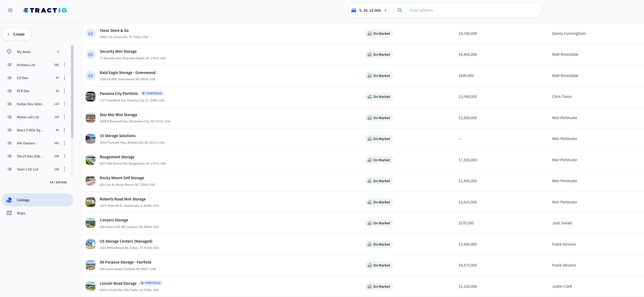Click the car drive-time icon
This screenshot has height=297, width=644.
click(x=354, y=10)
